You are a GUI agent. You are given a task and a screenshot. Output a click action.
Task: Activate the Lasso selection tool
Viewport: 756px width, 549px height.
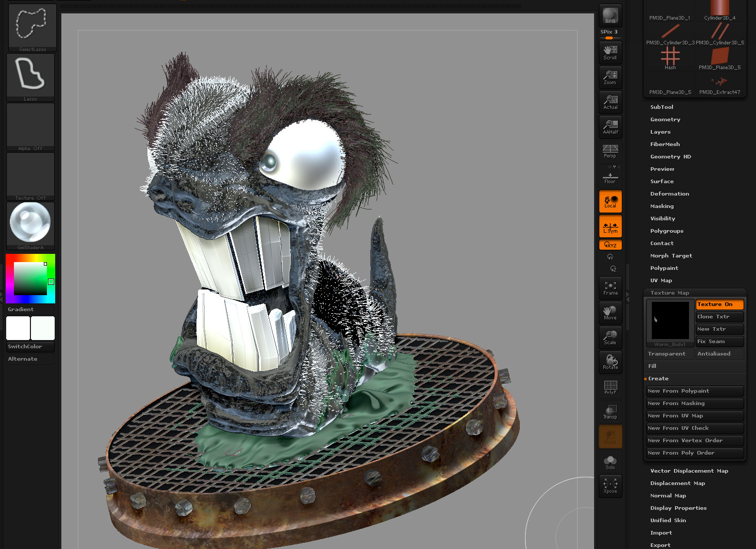coord(30,75)
